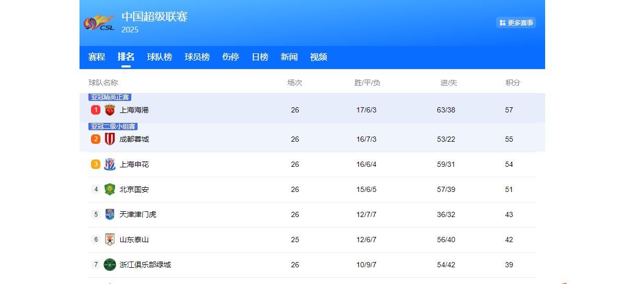This screenshot has width=644, height=284.
Task: Click the 57/39 goals cell
Action: click(x=446, y=189)
